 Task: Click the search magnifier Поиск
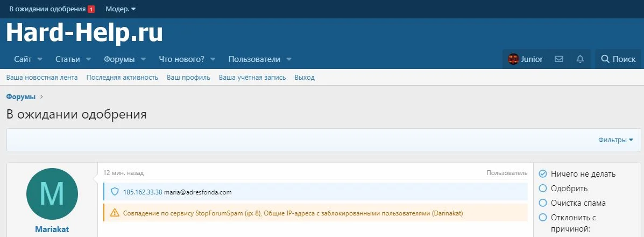click(618, 59)
